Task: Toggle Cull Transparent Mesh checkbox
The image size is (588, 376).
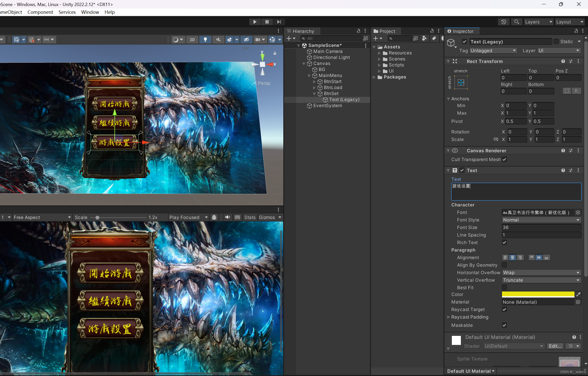Action: [505, 160]
